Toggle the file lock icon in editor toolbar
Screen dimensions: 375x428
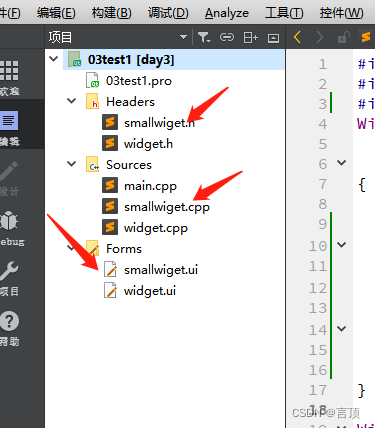click(x=344, y=37)
